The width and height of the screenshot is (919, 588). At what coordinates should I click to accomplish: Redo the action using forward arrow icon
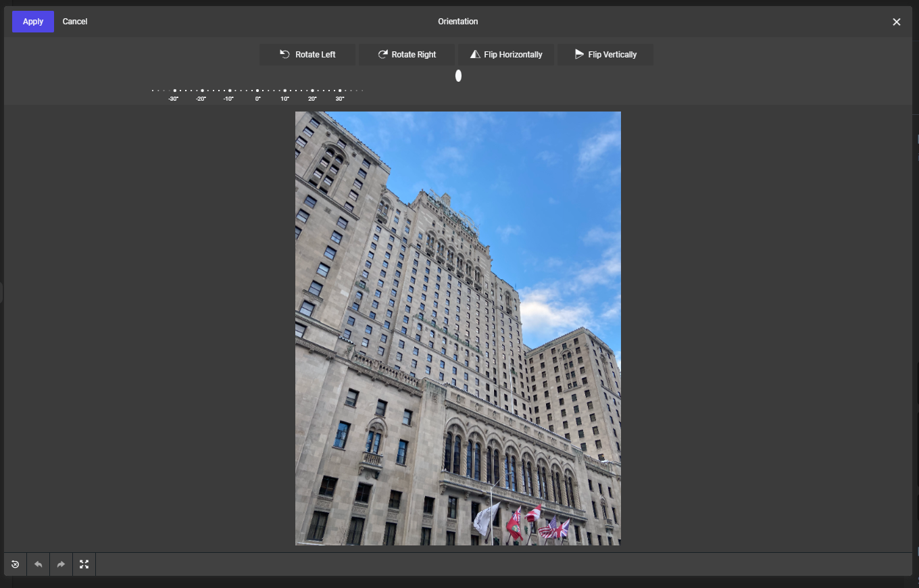point(61,564)
